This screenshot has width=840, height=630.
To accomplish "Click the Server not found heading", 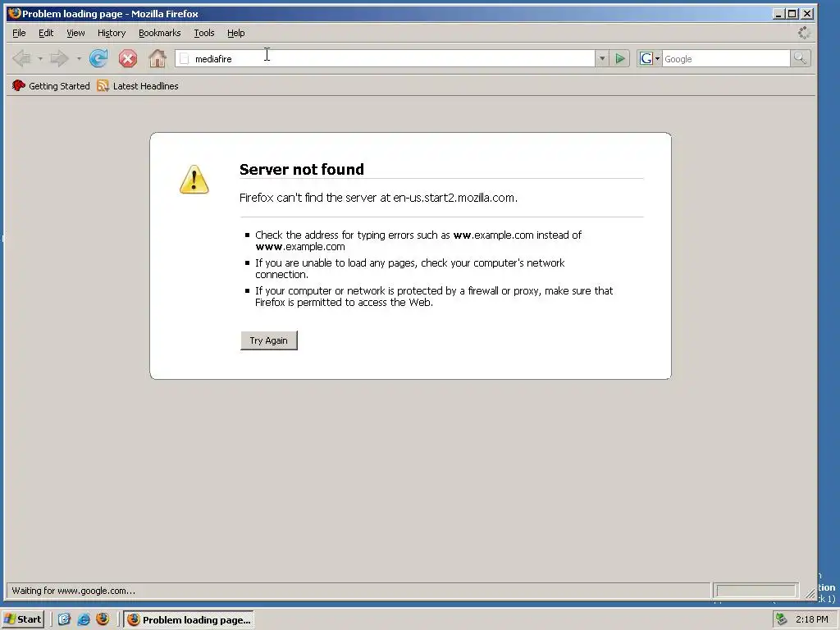I will tap(302, 169).
